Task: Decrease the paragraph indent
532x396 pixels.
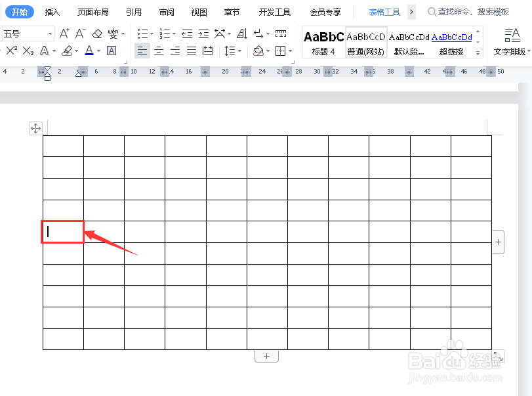Action: pos(187,33)
